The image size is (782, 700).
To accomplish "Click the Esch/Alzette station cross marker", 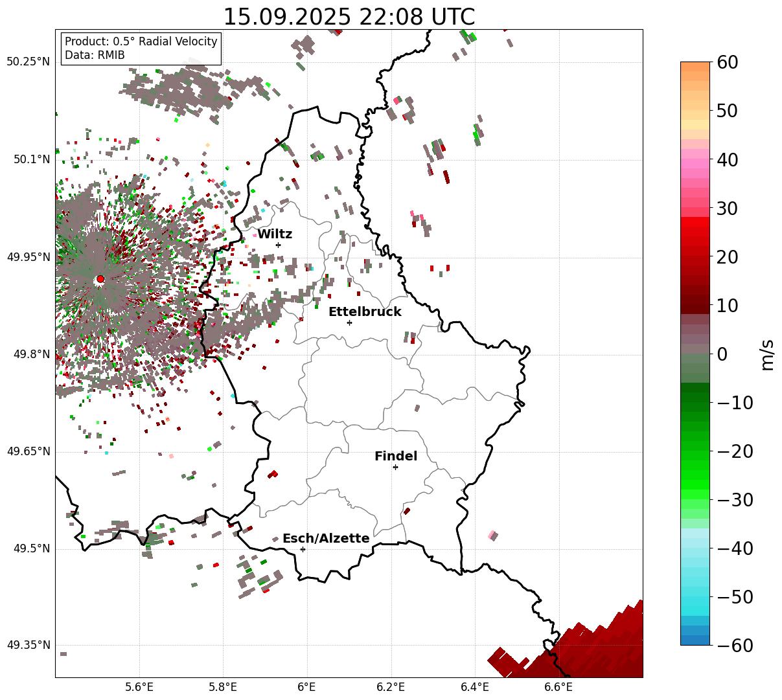I will point(303,549).
